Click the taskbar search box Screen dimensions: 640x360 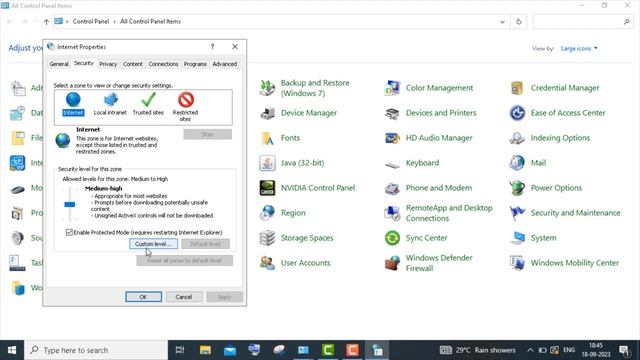pos(96,350)
